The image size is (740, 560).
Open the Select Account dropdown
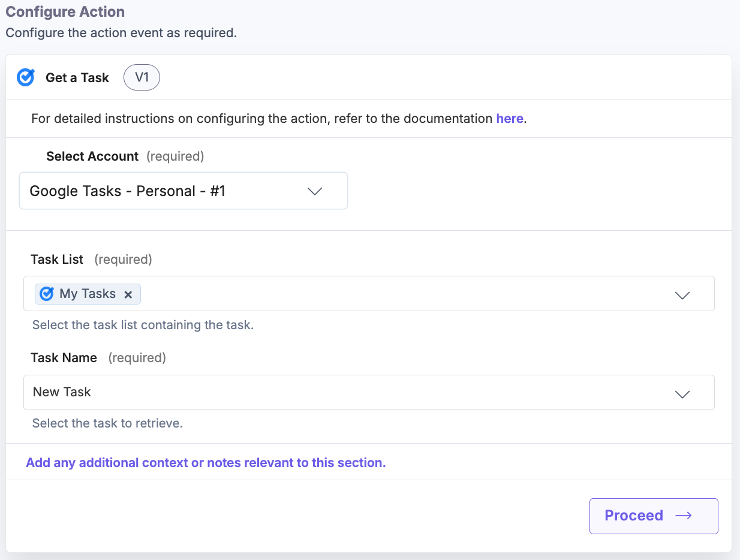click(x=183, y=191)
